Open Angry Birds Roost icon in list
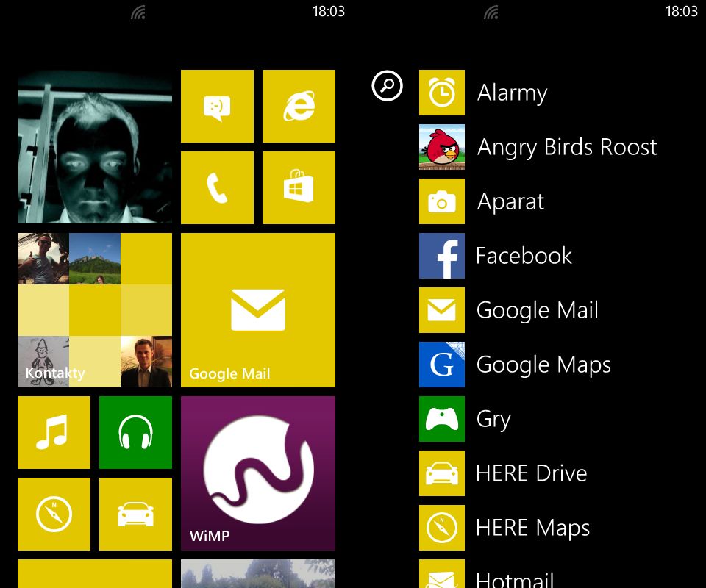Viewport: 706px width, 588px height. pos(442,147)
